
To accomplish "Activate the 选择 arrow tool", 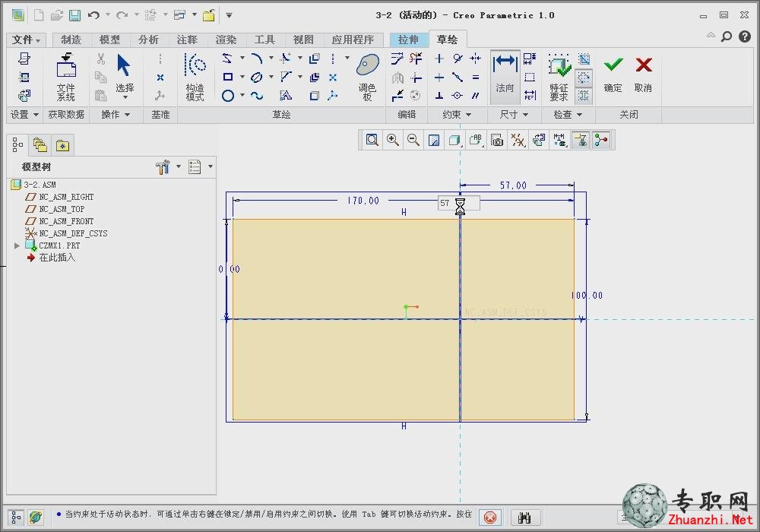I will 124,75.
